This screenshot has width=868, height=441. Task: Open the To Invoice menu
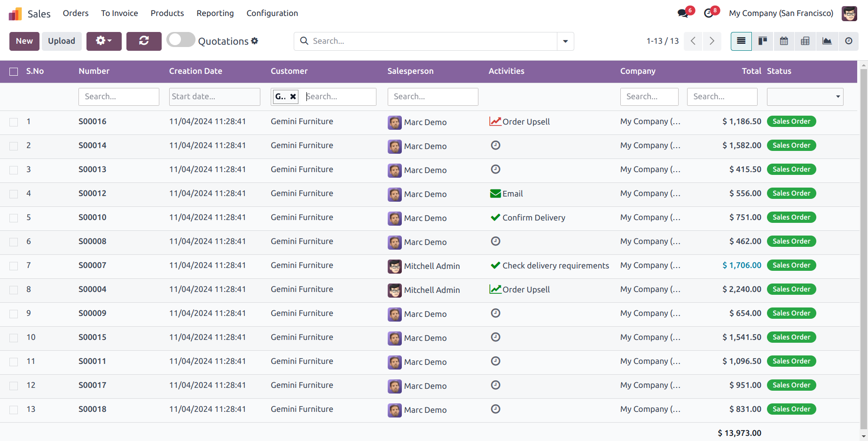[x=119, y=13]
